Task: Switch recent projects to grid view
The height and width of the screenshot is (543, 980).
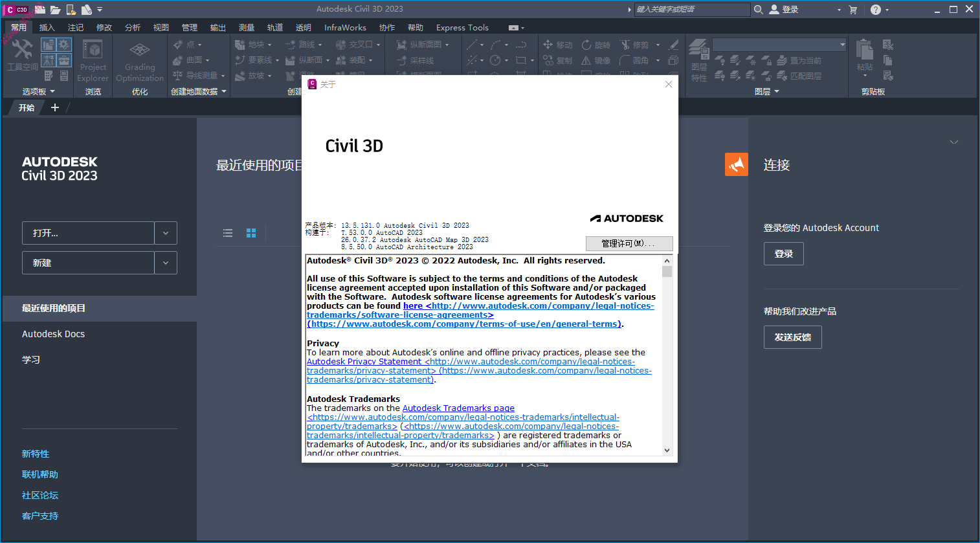Action: click(251, 233)
